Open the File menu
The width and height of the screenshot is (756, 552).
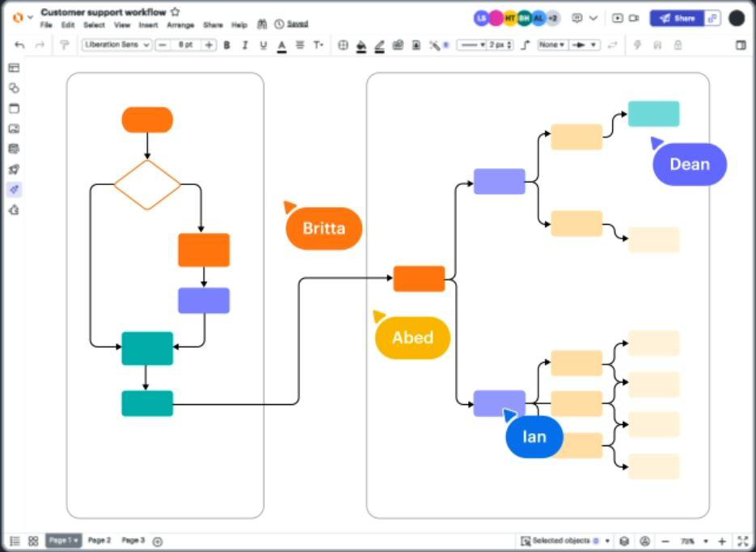[x=46, y=25]
